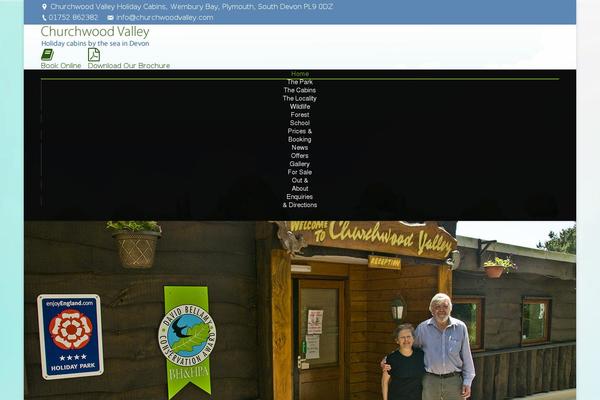Screen dimensions: 600x400
Task: Open the Download Our Brochure link
Action: pos(129,65)
